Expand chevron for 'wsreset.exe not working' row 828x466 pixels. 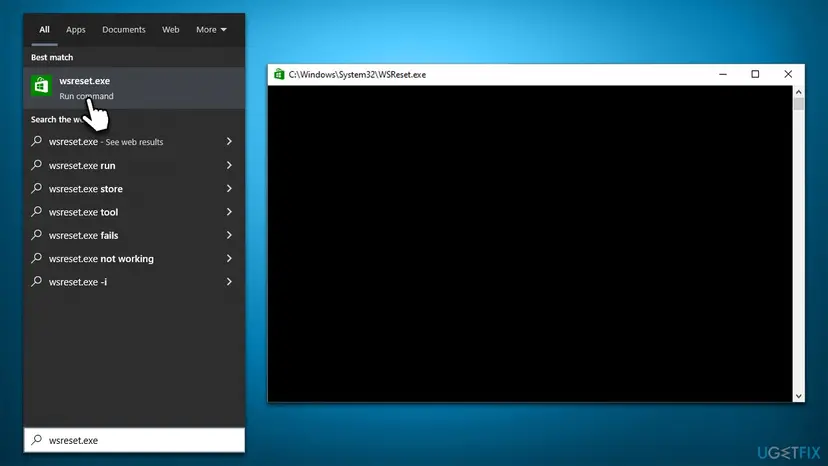click(x=229, y=258)
